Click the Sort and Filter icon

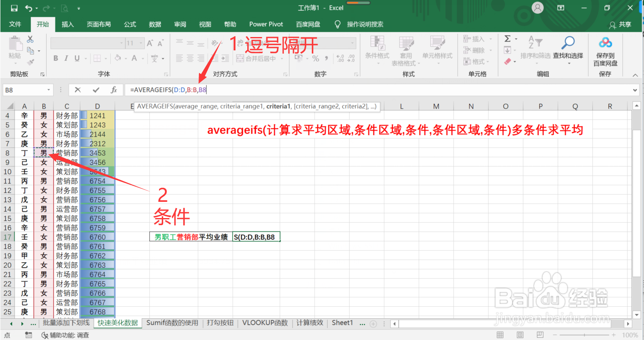coord(535,42)
